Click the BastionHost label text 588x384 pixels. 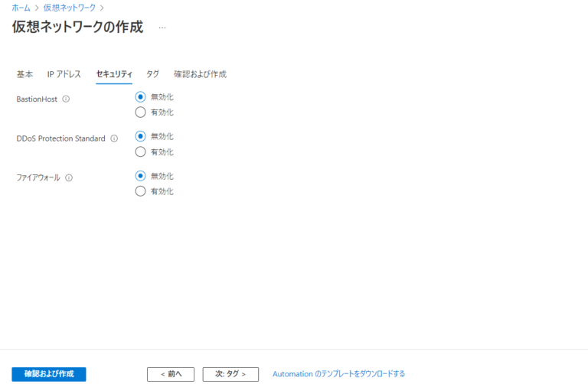37,99
